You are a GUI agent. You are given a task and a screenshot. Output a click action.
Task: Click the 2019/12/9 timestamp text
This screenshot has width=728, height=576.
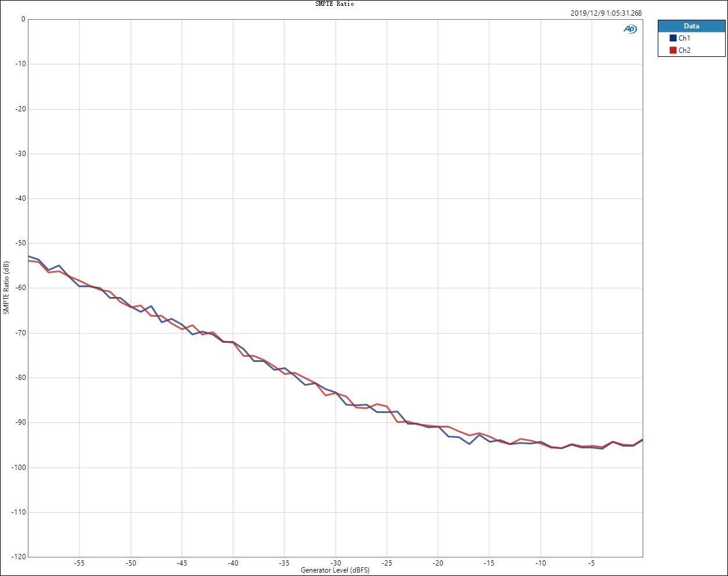coord(606,13)
